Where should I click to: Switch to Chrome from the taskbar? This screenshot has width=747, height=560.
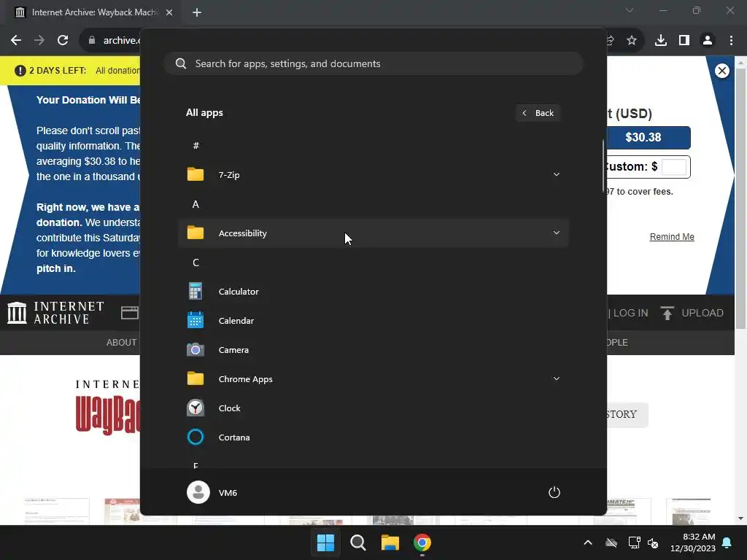coord(422,542)
